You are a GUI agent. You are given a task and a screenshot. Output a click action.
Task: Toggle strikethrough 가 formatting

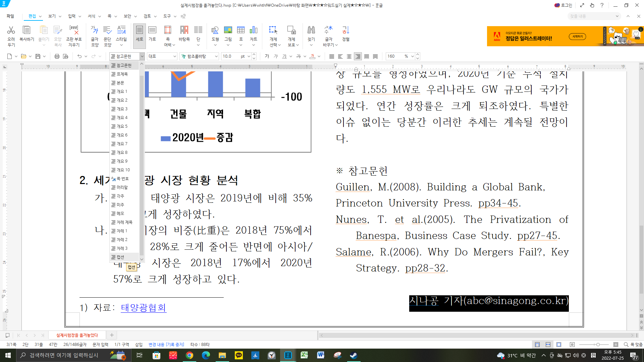coord(299,56)
